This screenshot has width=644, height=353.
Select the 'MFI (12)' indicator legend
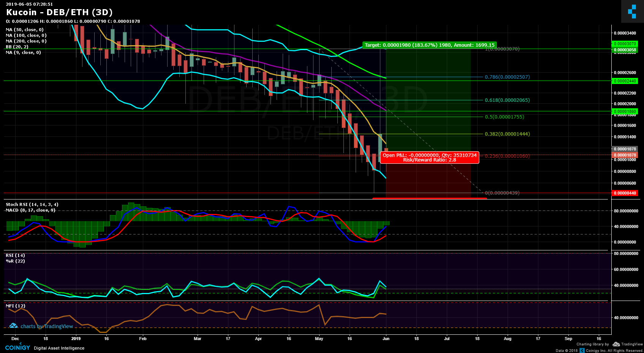pos(16,306)
